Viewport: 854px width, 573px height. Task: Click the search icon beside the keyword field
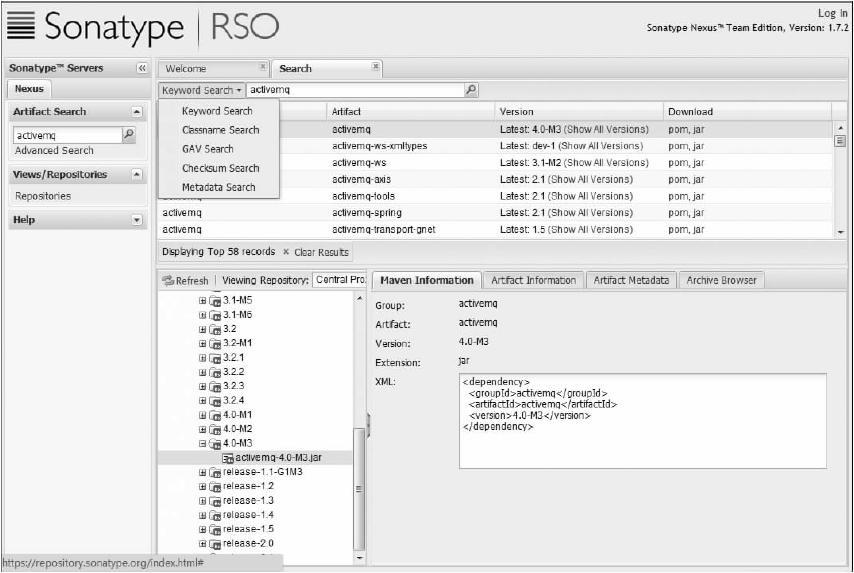(x=471, y=90)
